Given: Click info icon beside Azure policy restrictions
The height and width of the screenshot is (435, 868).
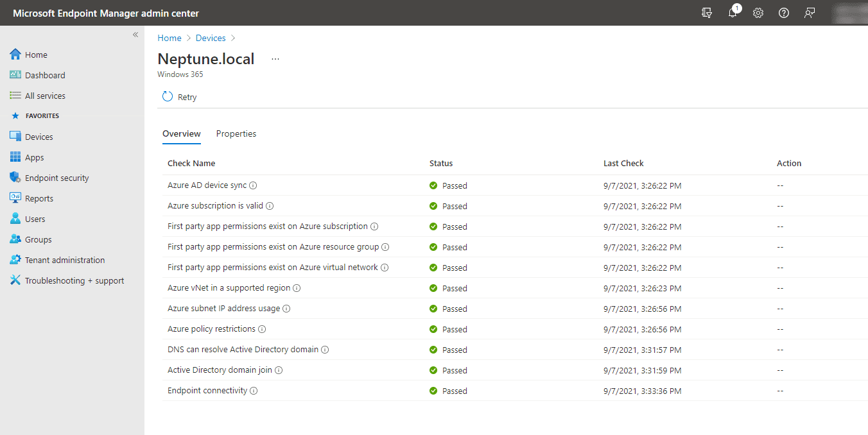Looking at the screenshot, I should (262, 329).
